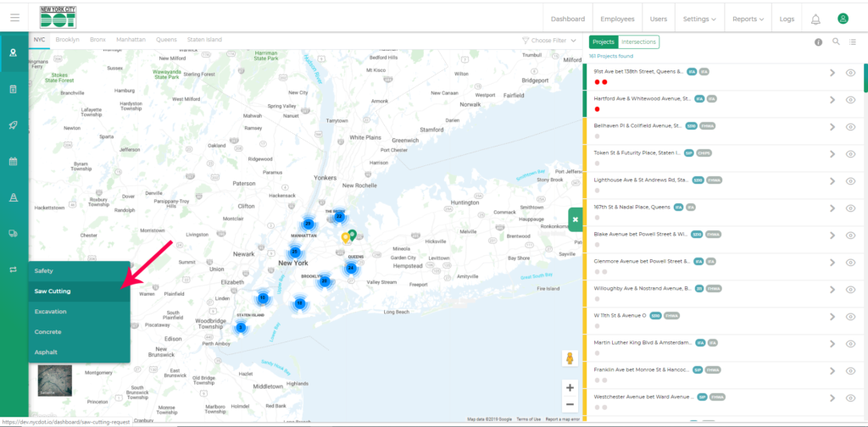
Task: Click the calendar icon in left sidebar
Action: (14, 161)
